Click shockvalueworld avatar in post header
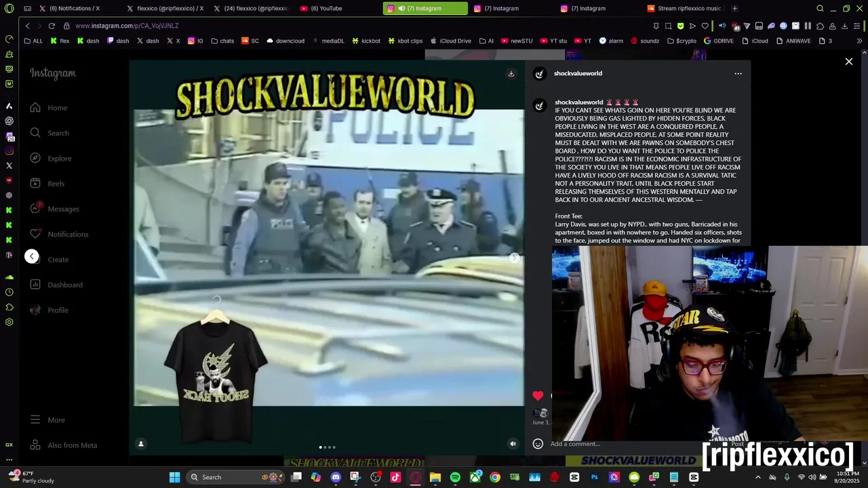Screen dimensions: 868x488 pos(540,74)
